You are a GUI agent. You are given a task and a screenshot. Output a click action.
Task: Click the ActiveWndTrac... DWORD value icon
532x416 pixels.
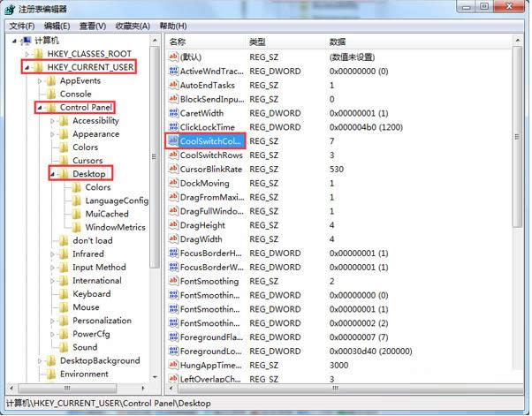(173, 71)
